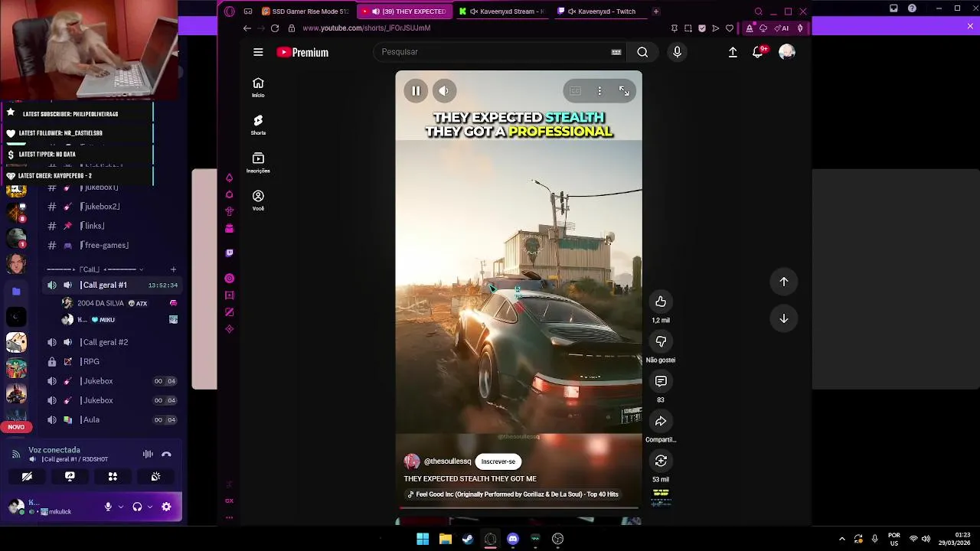
Task: Pause the YouTube Short video
Action: point(416,91)
